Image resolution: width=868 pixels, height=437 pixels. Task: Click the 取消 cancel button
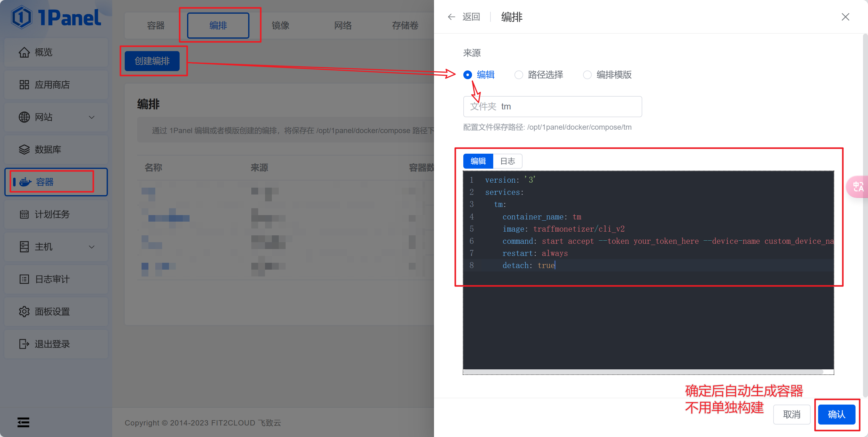[x=792, y=414]
